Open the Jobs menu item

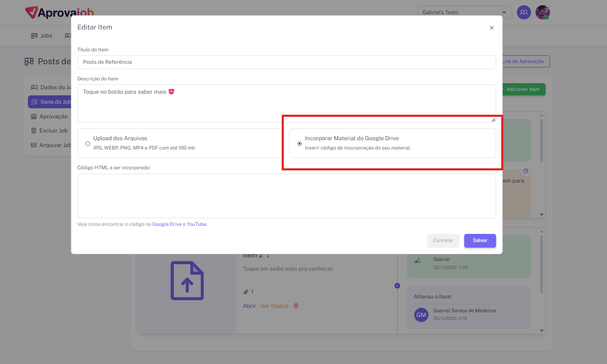42,36
